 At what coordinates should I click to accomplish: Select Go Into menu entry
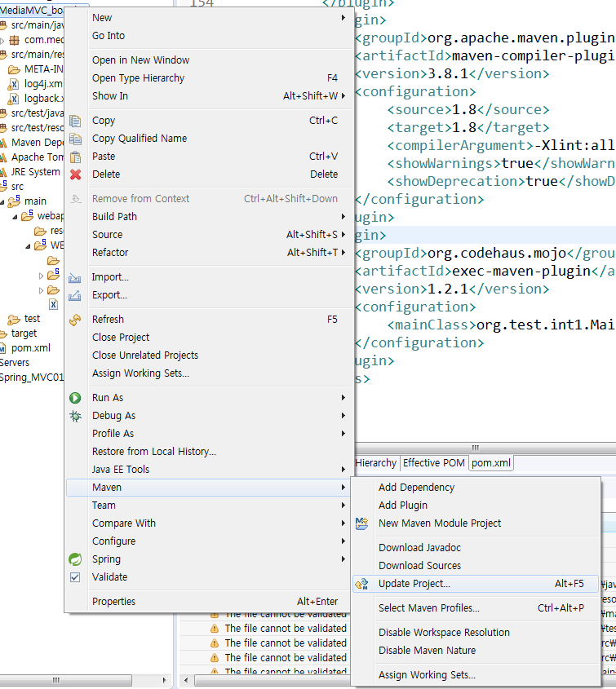tap(209, 36)
